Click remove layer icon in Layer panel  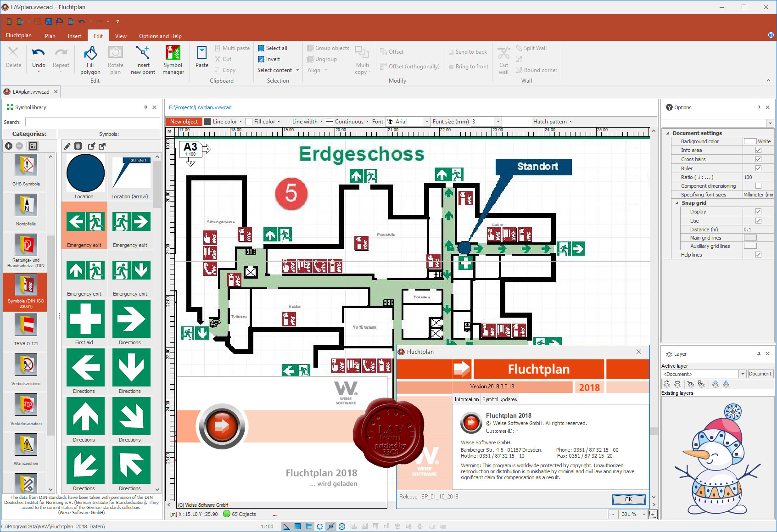pos(677,384)
